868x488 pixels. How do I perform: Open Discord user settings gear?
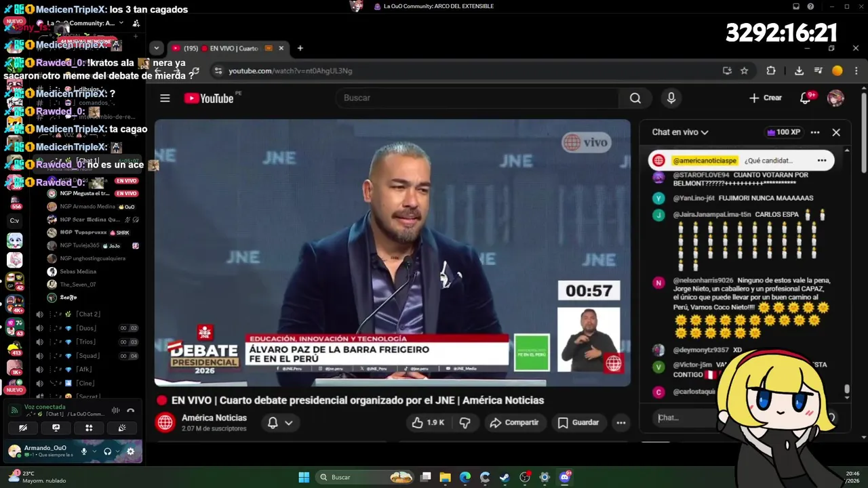[130, 451]
